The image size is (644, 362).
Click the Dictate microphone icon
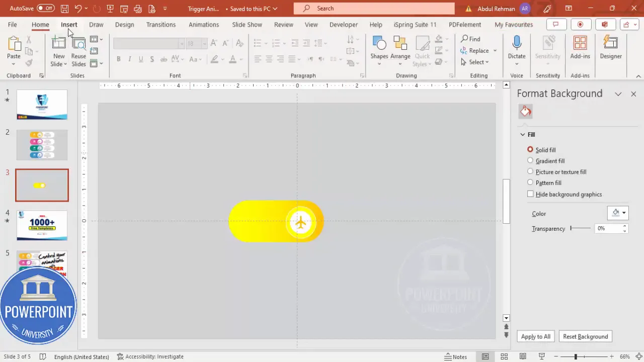tap(517, 44)
